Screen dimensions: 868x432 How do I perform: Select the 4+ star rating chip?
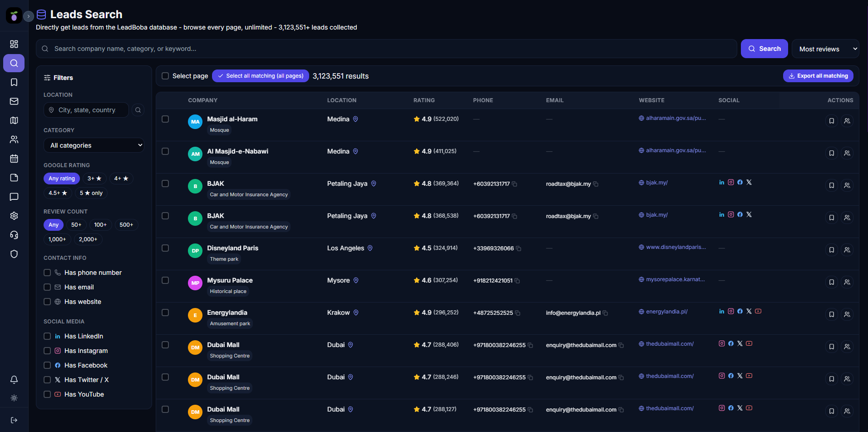pos(121,179)
